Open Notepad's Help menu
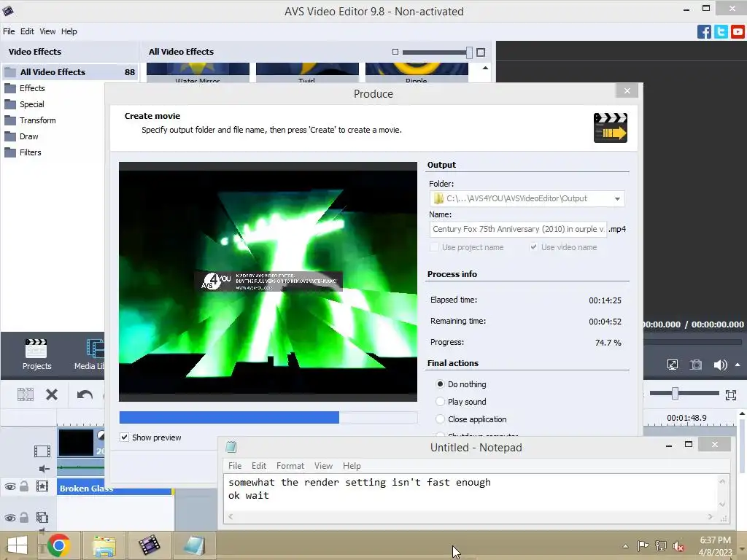Screen dimensions: 747x560 [352, 466]
